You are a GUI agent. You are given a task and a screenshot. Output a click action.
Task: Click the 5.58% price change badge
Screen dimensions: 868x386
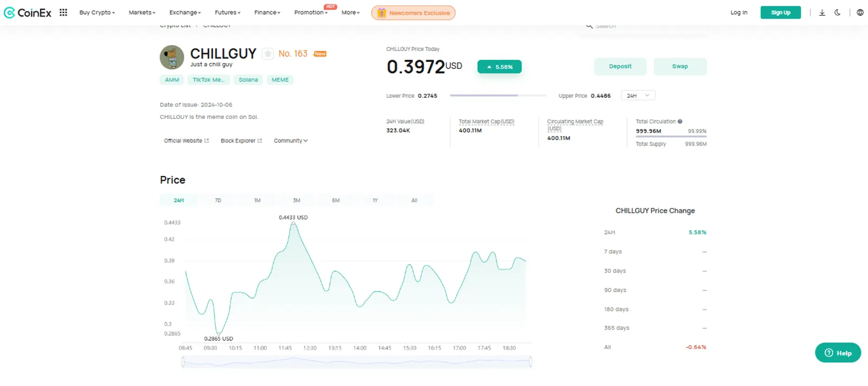click(499, 67)
